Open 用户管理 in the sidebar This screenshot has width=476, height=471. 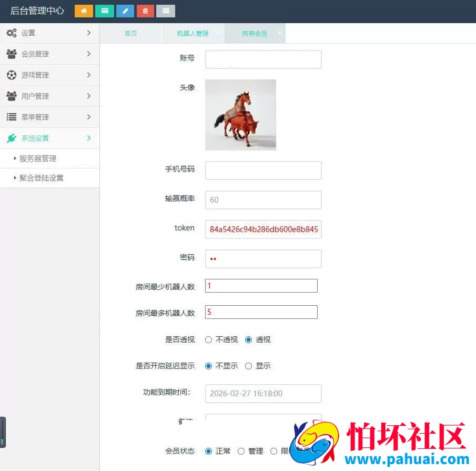(x=50, y=96)
